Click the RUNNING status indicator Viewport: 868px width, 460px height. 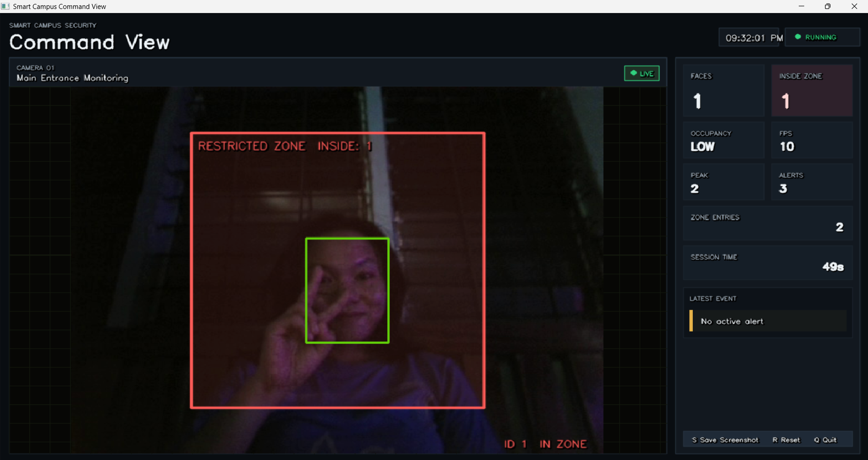pyautogui.click(x=822, y=37)
